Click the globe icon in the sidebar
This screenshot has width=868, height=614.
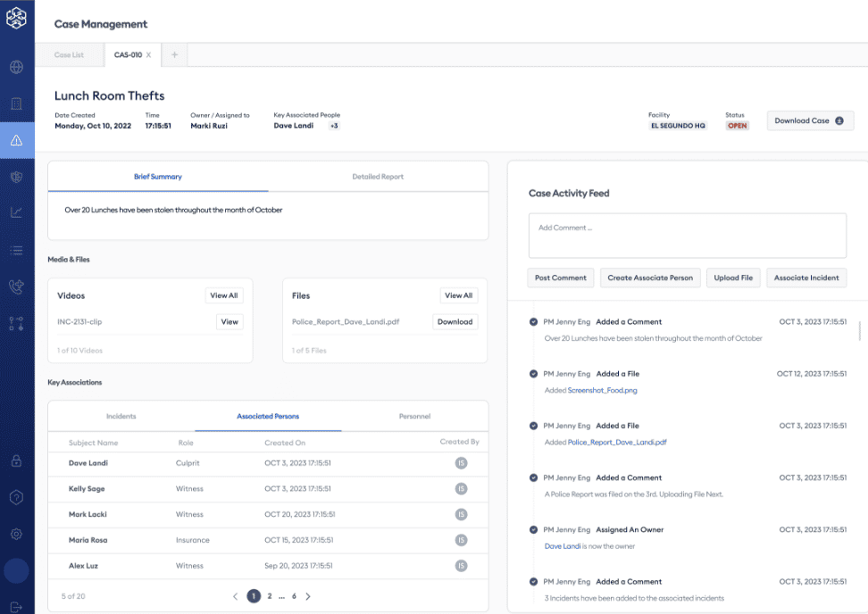tap(17, 67)
